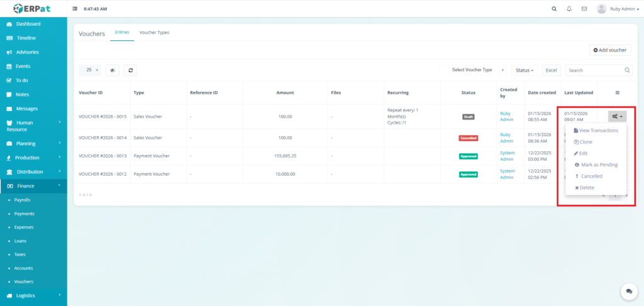Click VOUCHER #2026 - 0013 cell

(103, 156)
